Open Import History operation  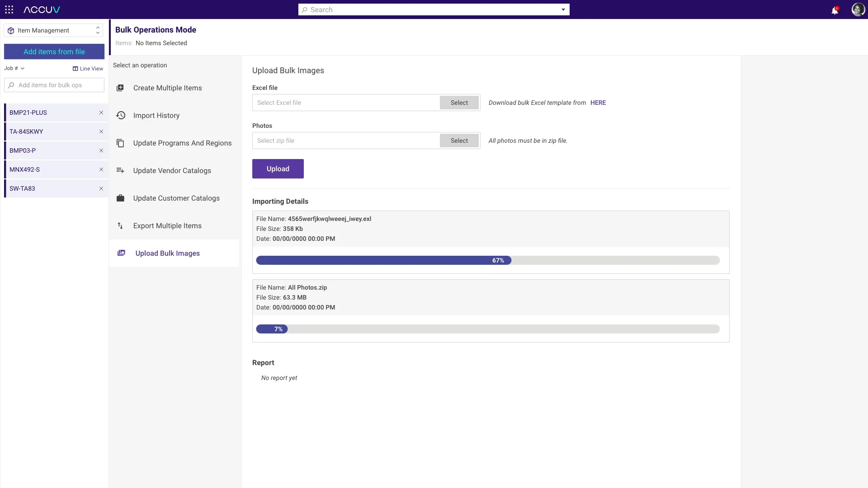[174, 116]
